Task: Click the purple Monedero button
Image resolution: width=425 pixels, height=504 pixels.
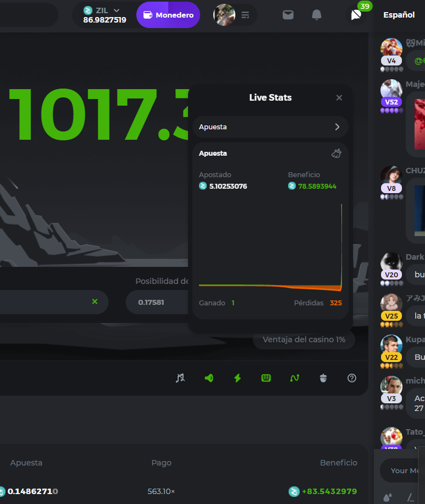Action: (x=168, y=15)
